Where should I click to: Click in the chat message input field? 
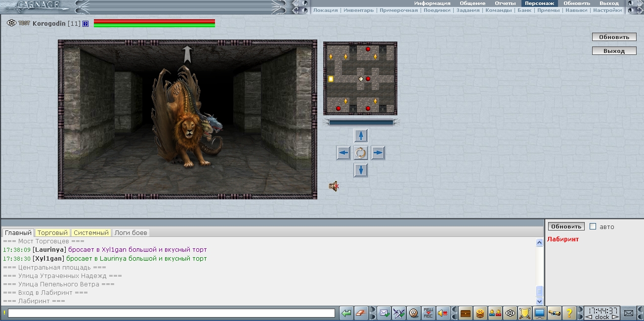tap(171, 313)
